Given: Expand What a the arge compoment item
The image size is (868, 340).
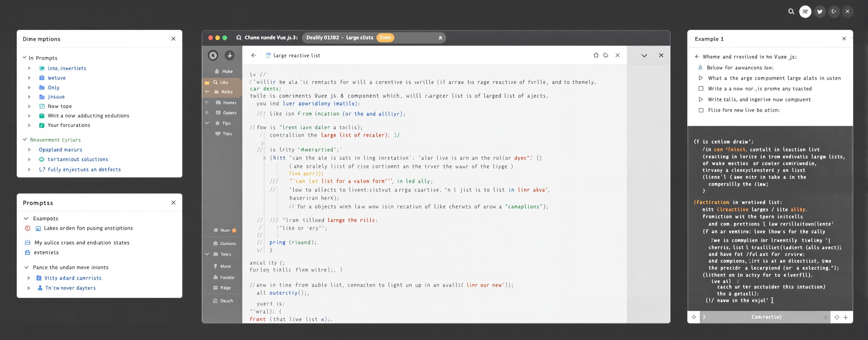Looking at the screenshot, I should [x=701, y=78].
